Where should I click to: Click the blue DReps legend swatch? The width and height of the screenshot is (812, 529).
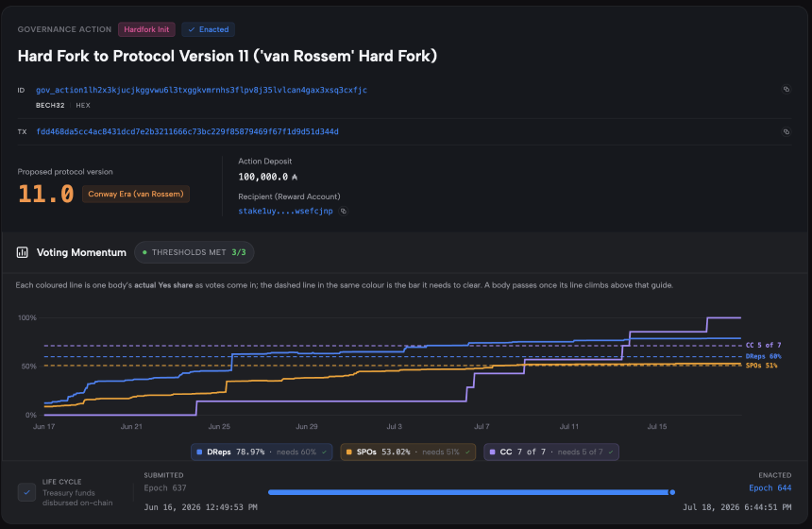(x=199, y=452)
